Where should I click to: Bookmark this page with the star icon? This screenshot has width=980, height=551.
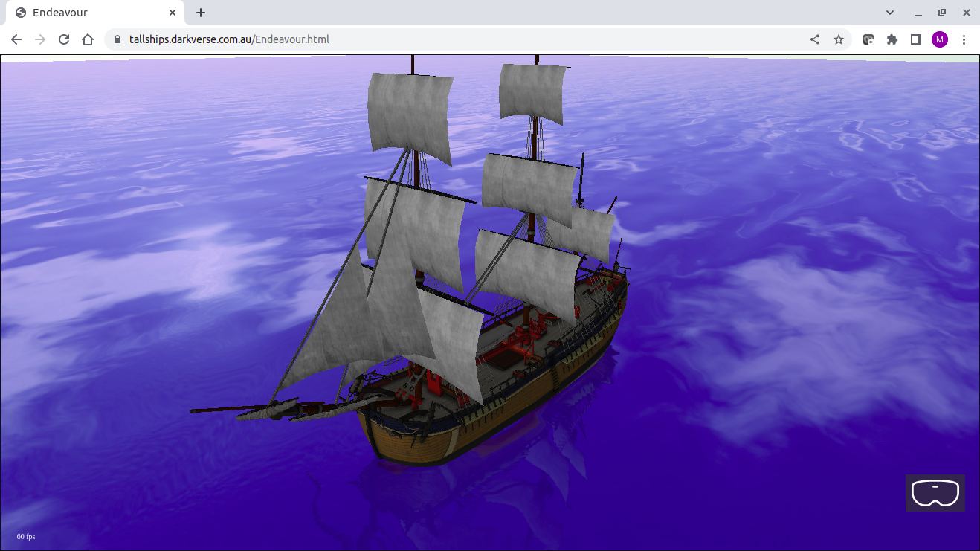tap(839, 39)
